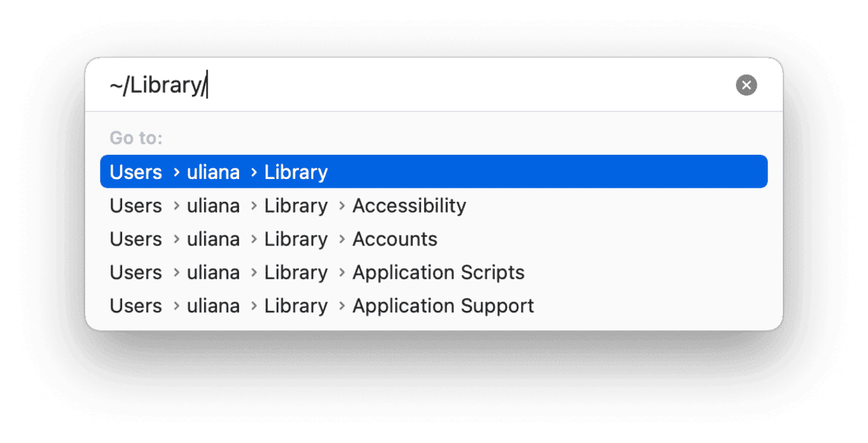Image resolution: width=868 pixels, height=443 pixels.
Task: Click "Users" in the Application Support row
Action: [136, 306]
